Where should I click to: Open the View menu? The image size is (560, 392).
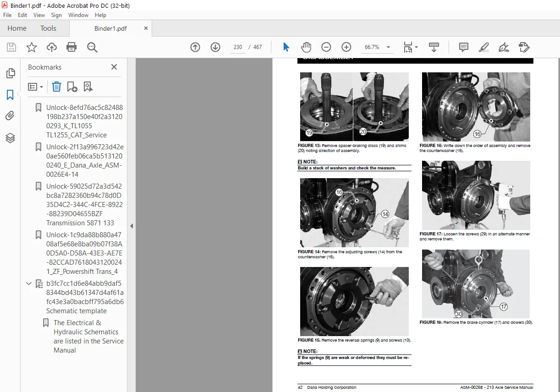tap(39, 15)
